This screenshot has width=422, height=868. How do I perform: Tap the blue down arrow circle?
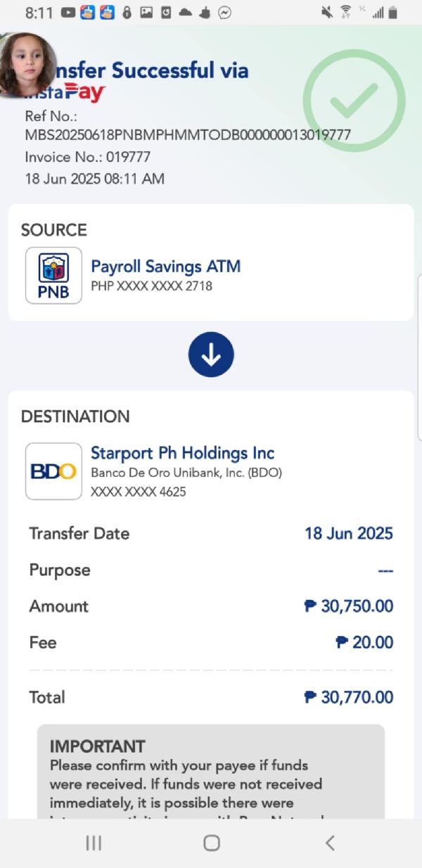(211, 355)
